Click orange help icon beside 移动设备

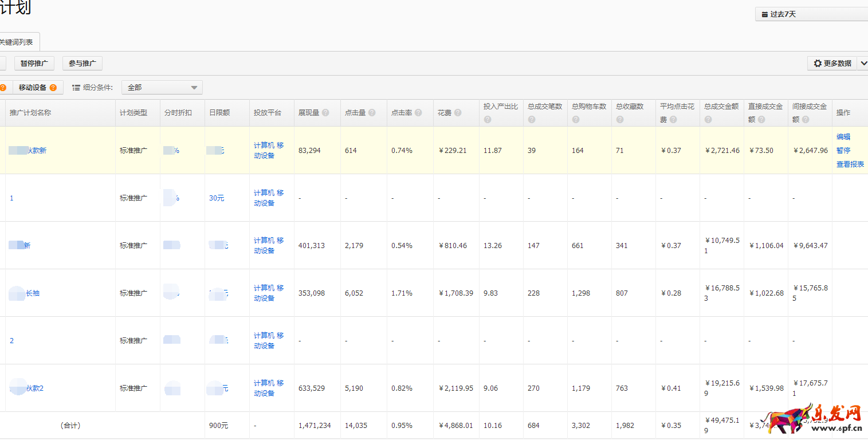coord(53,88)
